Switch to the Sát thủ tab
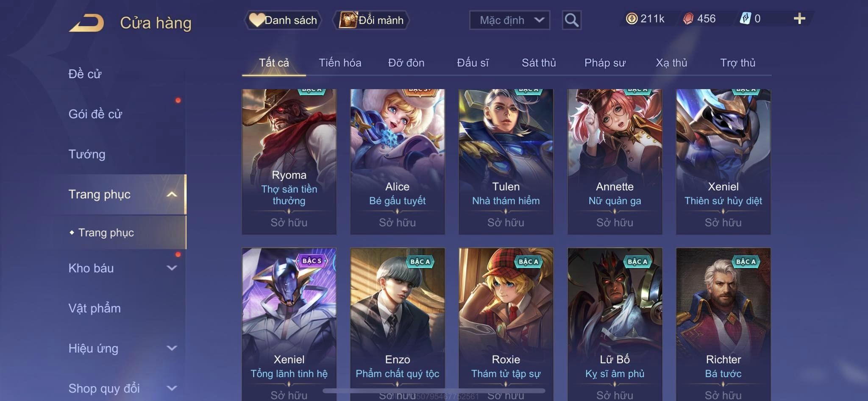Image resolution: width=868 pixels, height=401 pixels. 539,63
